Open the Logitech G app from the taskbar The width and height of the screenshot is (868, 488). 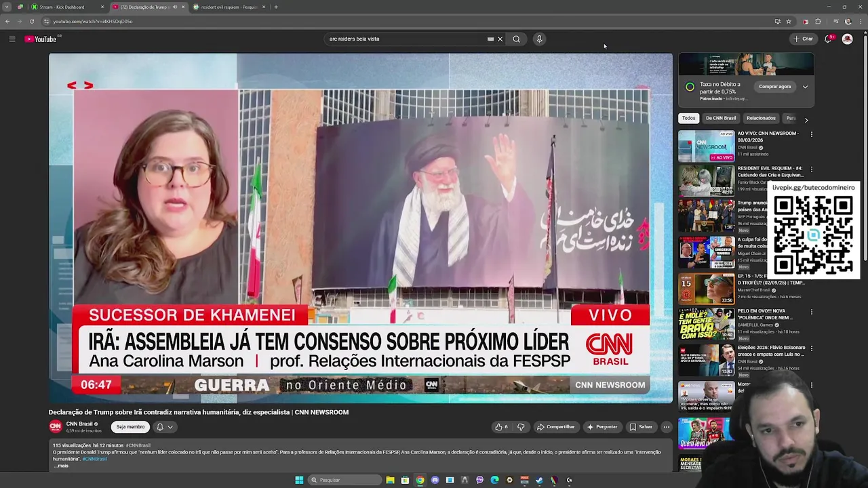pos(569,480)
